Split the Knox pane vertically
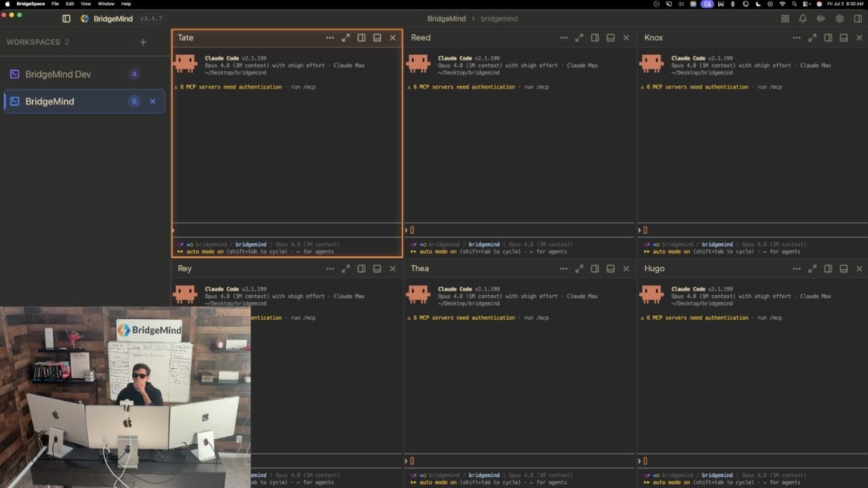This screenshot has width=868, height=488. coord(828,38)
